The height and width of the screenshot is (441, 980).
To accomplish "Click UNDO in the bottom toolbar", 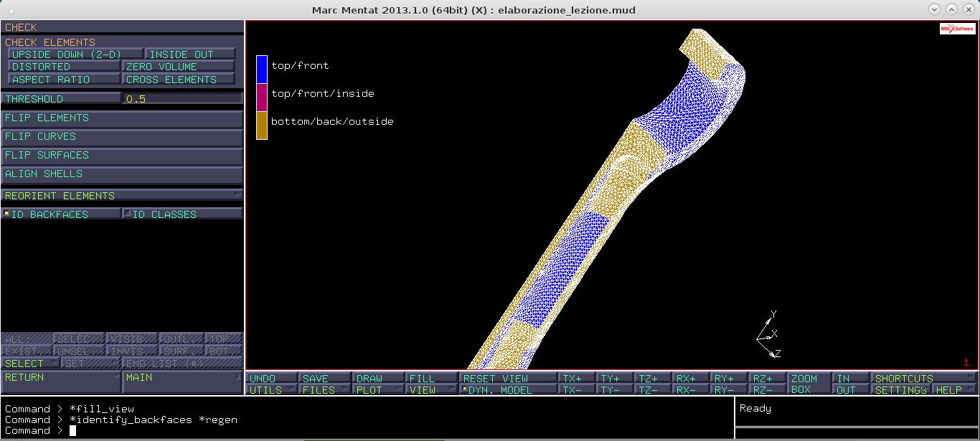I will pos(273,379).
